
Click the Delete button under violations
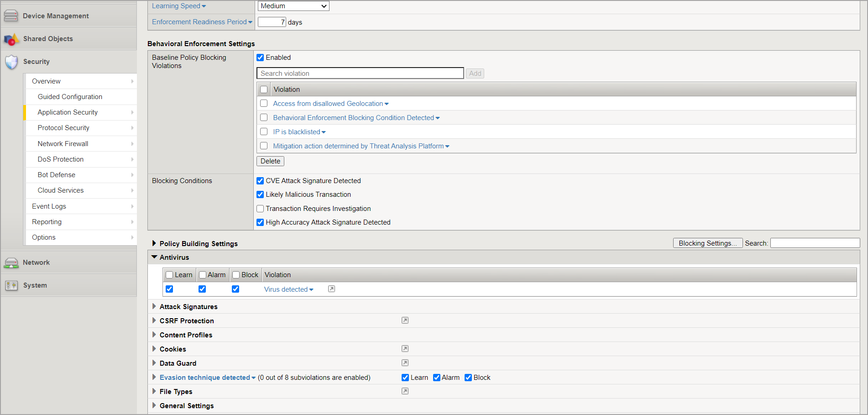pyautogui.click(x=270, y=161)
